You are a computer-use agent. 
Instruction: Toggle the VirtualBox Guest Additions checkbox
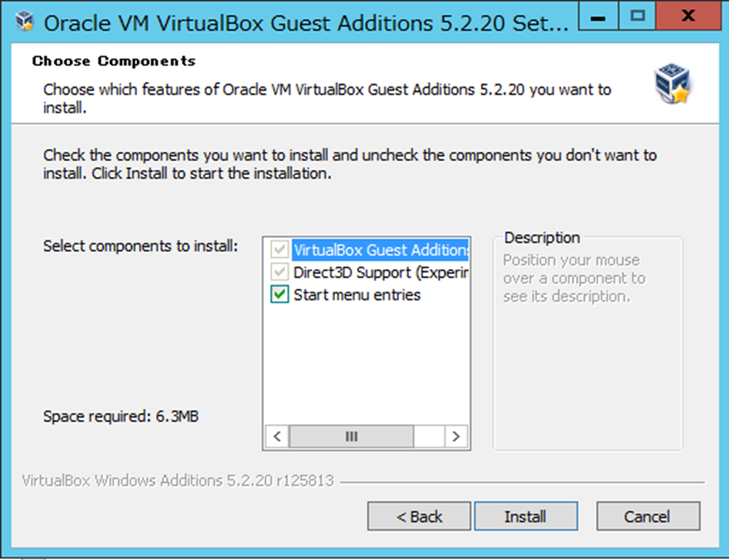pyautogui.click(x=279, y=250)
